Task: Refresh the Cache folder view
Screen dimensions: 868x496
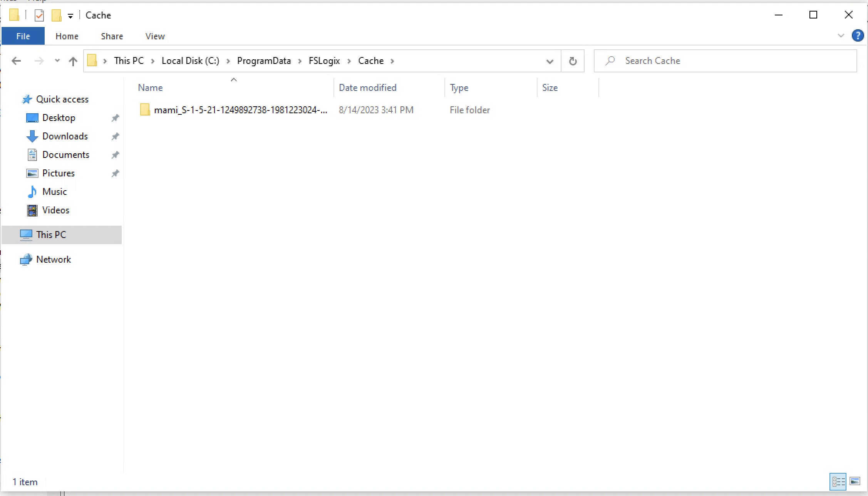Action: click(572, 60)
